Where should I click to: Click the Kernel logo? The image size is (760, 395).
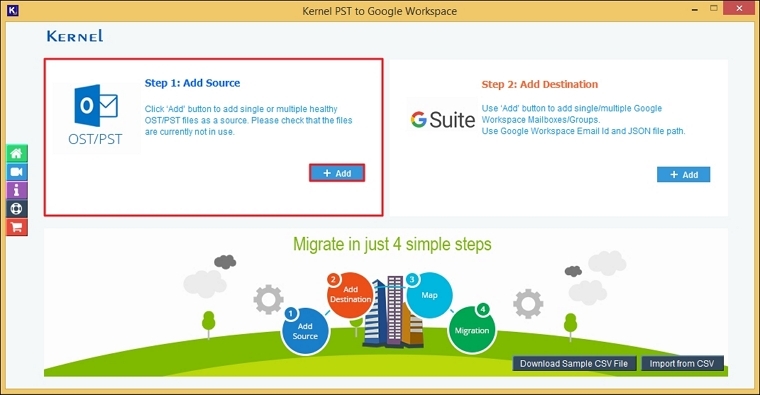(75, 36)
